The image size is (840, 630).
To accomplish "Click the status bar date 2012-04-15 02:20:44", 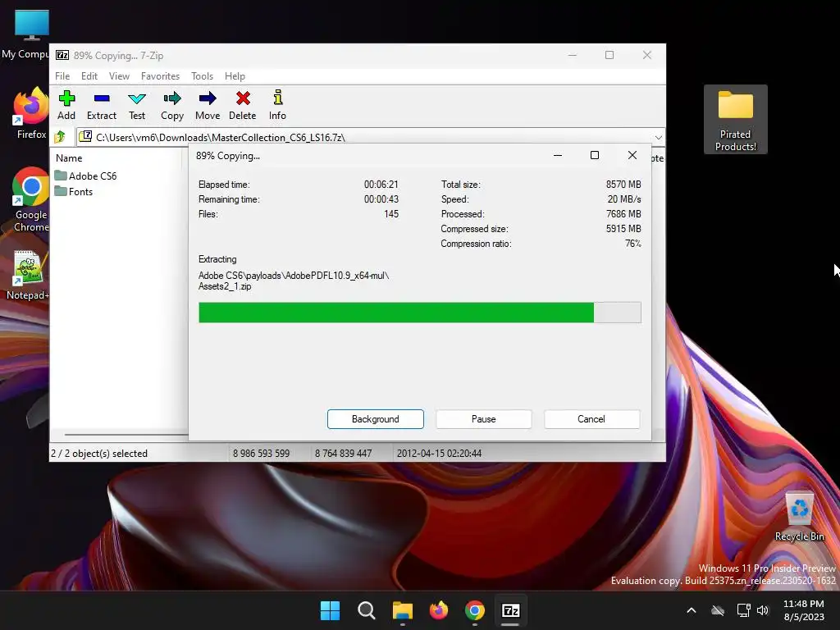I will (440, 453).
